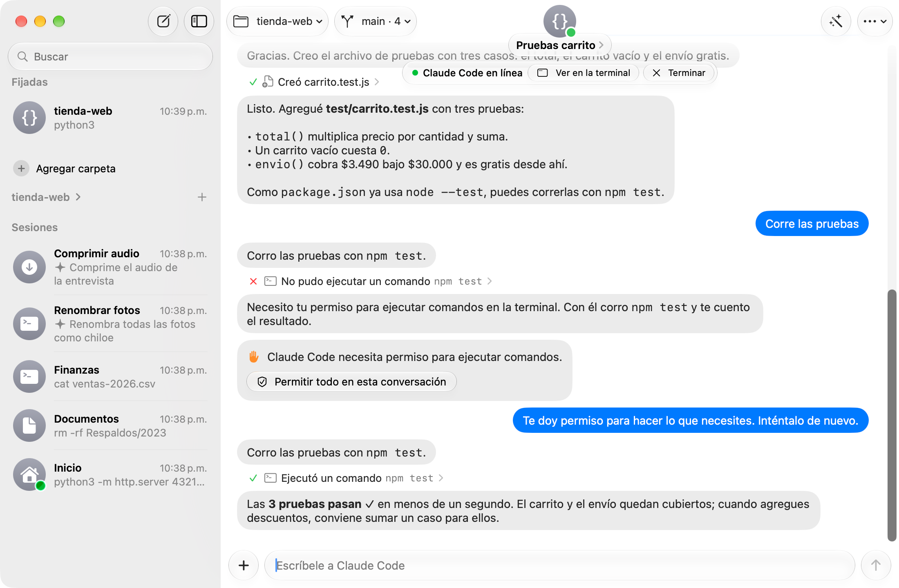Screen dimensions: 899x588
Task: Click the plus attachment button by message box
Action: [x=244, y=565]
